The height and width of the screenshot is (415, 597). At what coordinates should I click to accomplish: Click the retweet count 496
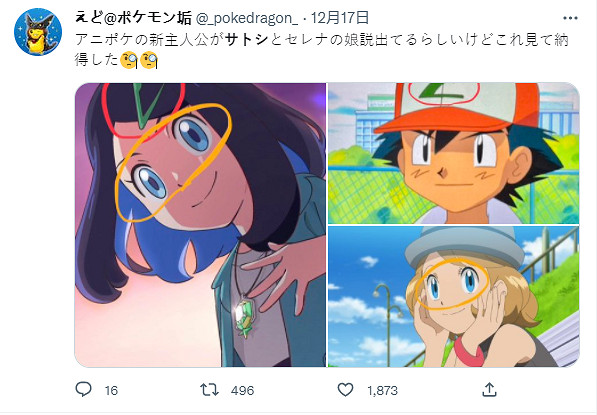[x=243, y=391]
